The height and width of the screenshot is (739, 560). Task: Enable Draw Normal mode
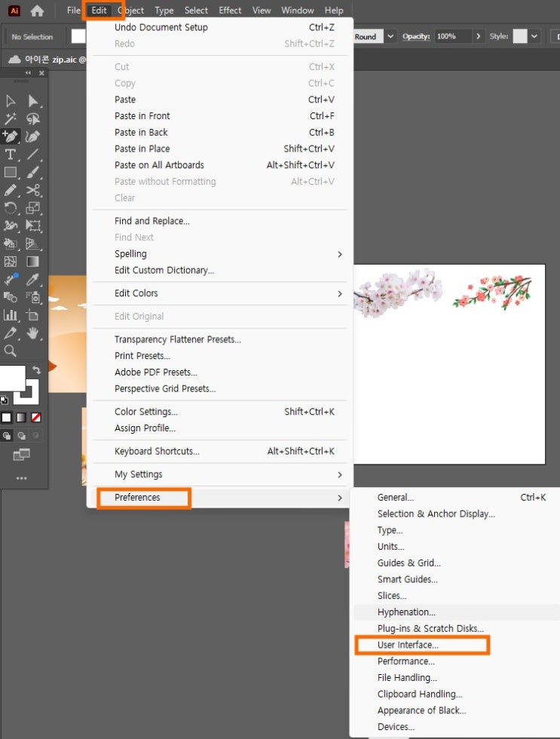click(7, 436)
